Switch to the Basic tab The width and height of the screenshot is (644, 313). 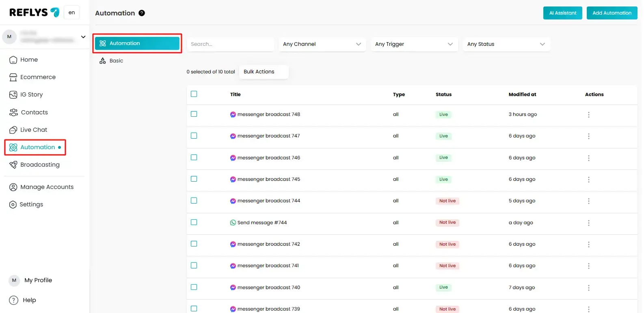116,61
